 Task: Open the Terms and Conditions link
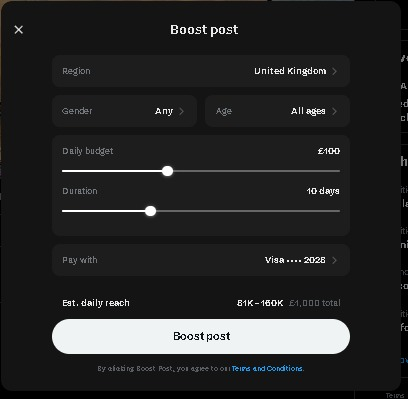pos(267,369)
